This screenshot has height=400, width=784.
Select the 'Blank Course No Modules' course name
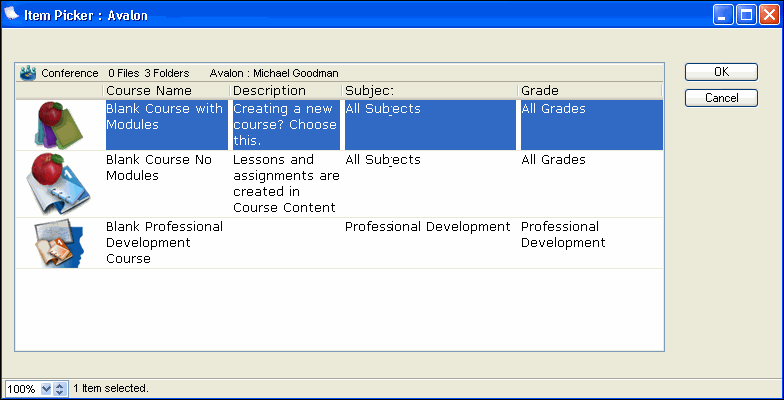pos(158,167)
